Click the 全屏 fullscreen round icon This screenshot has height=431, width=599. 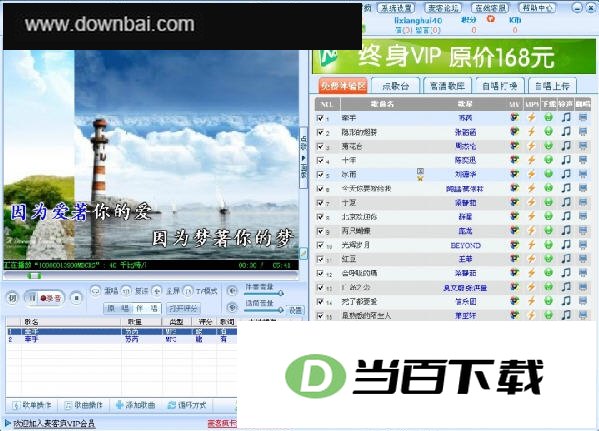(x=157, y=291)
